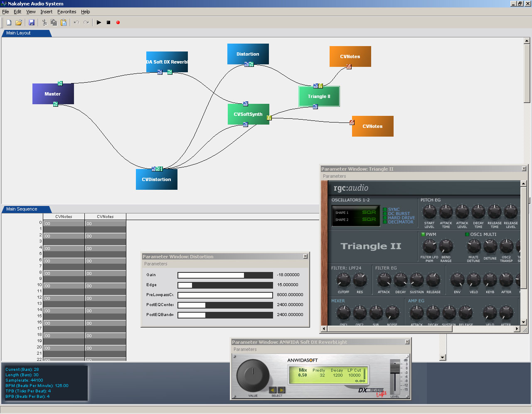
Task: Select the CVSoftSynth node
Action: (x=249, y=114)
